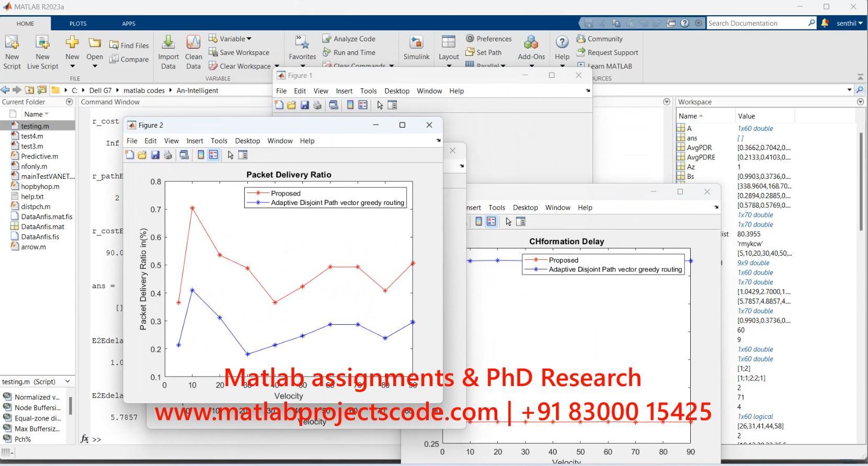868x466 pixels.
Task: Expand the New dropdown in the FILE section
Action: tap(72, 66)
